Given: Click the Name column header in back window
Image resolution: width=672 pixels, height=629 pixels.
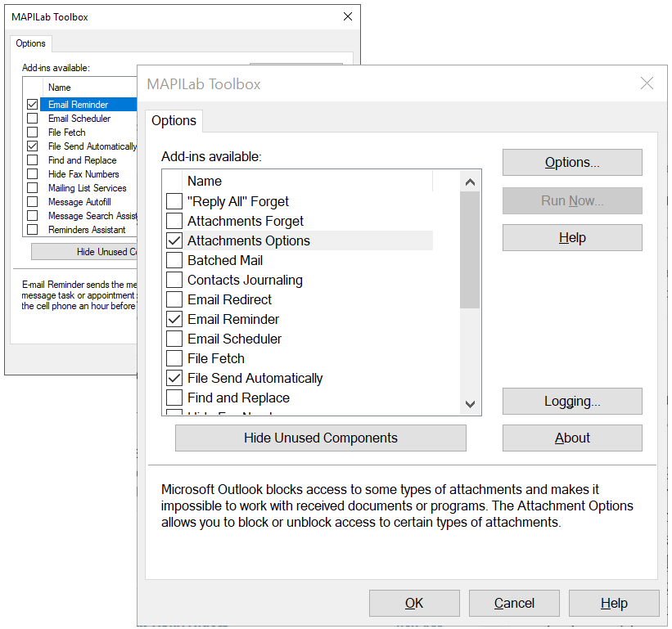Looking at the screenshot, I should point(90,88).
